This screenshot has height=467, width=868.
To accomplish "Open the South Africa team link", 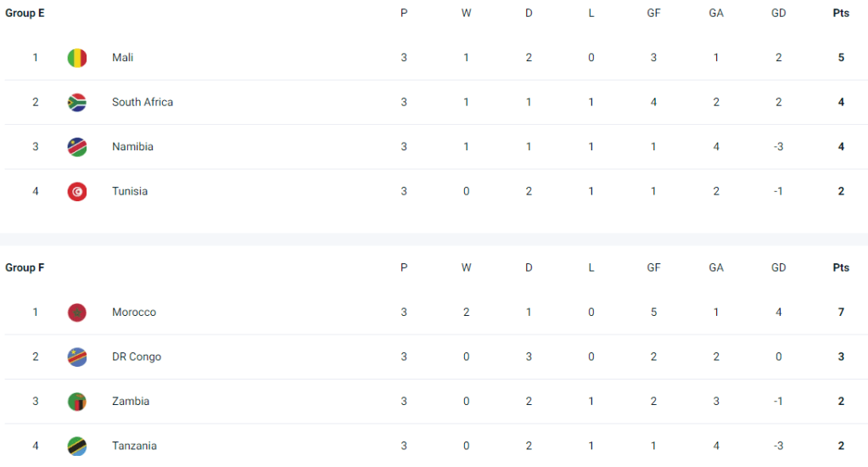I will [x=142, y=102].
